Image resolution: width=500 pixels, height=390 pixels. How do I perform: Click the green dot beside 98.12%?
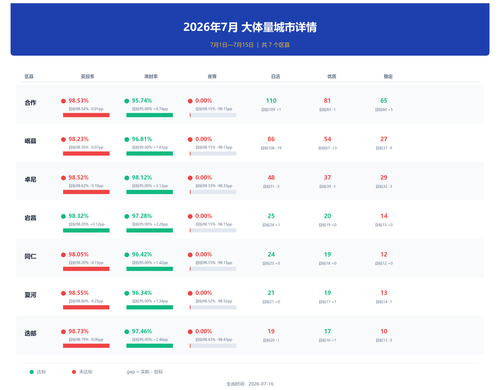pyautogui.click(x=127, y=178)
